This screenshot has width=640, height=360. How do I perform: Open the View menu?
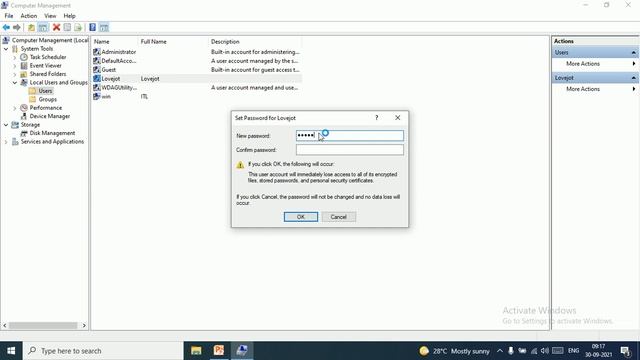pyautogui.click(x=50, y=16)
